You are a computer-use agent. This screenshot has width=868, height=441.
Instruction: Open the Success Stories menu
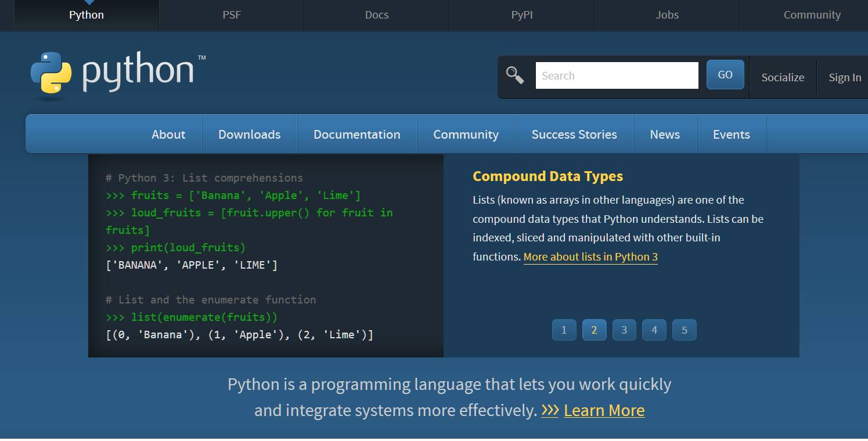[x=574, y=134]
